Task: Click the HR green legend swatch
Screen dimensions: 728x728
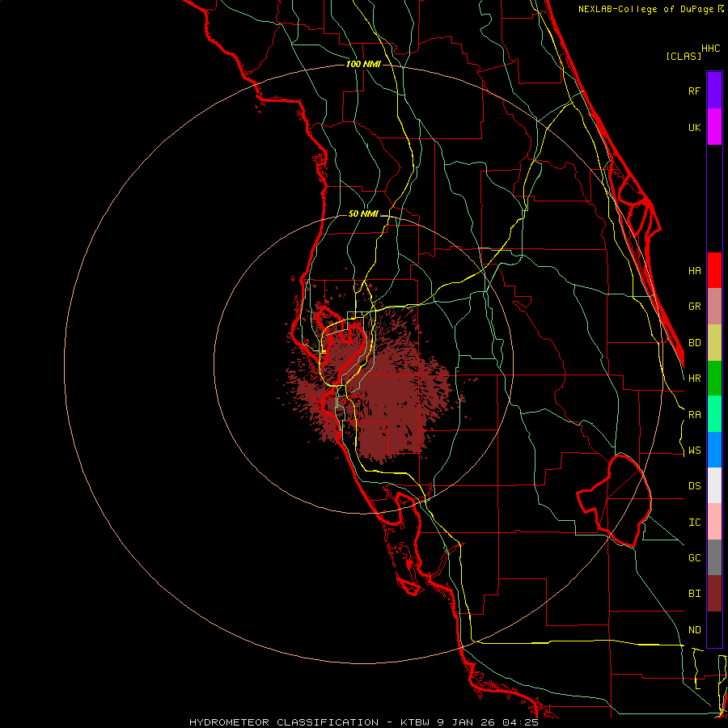Action: pyautogui.click(x=714, y=378)
